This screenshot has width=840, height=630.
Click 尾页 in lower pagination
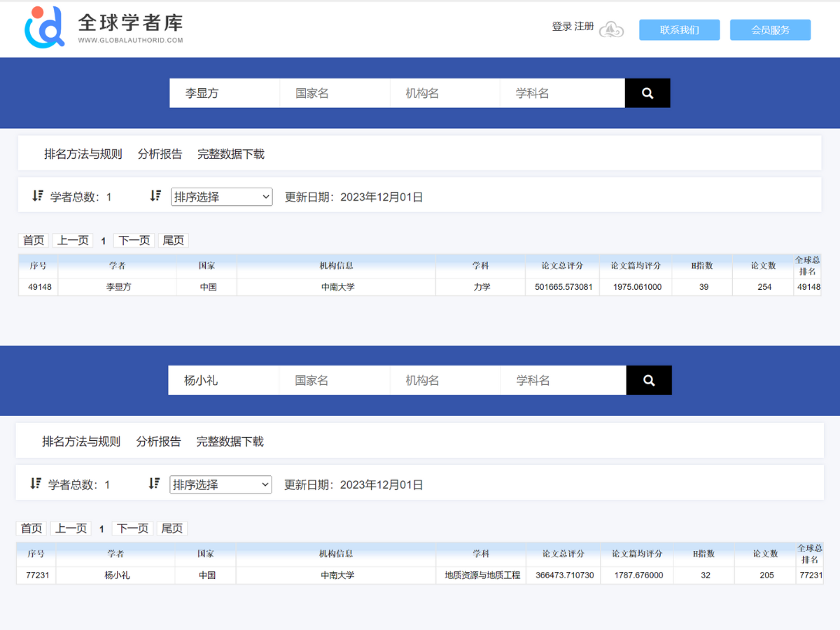pos(171,528)
